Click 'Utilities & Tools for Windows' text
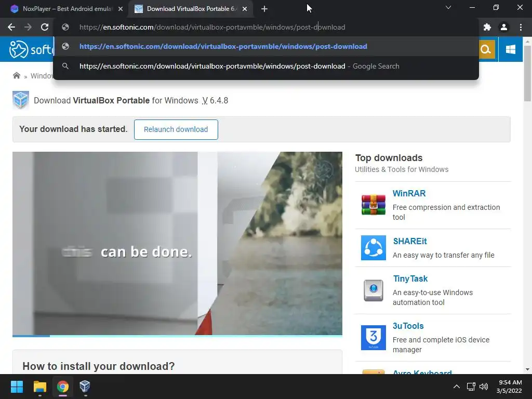This screenshot has height=399, width=532. [402, 169]
